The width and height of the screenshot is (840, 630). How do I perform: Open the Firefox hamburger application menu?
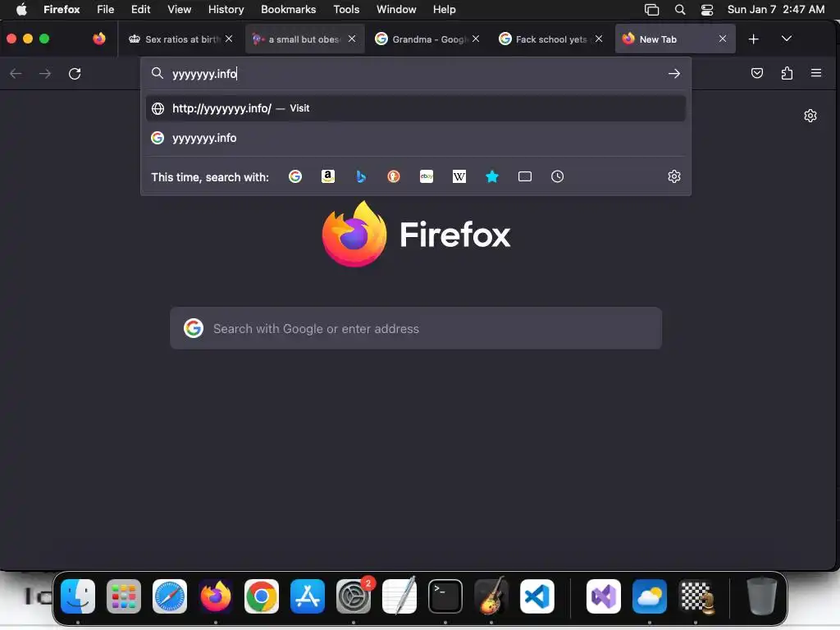click(x=816, y=73)
